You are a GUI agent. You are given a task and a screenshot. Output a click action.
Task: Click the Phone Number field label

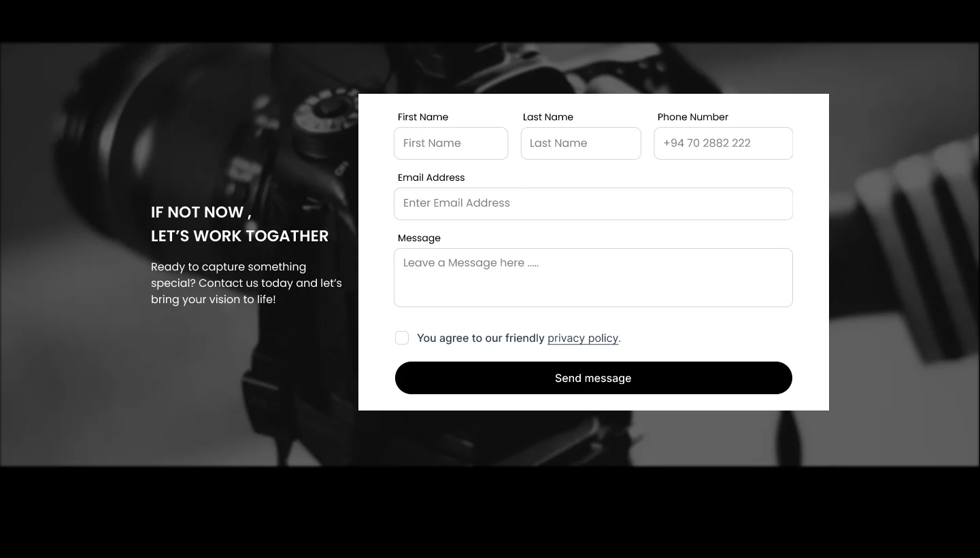[693, 117]
